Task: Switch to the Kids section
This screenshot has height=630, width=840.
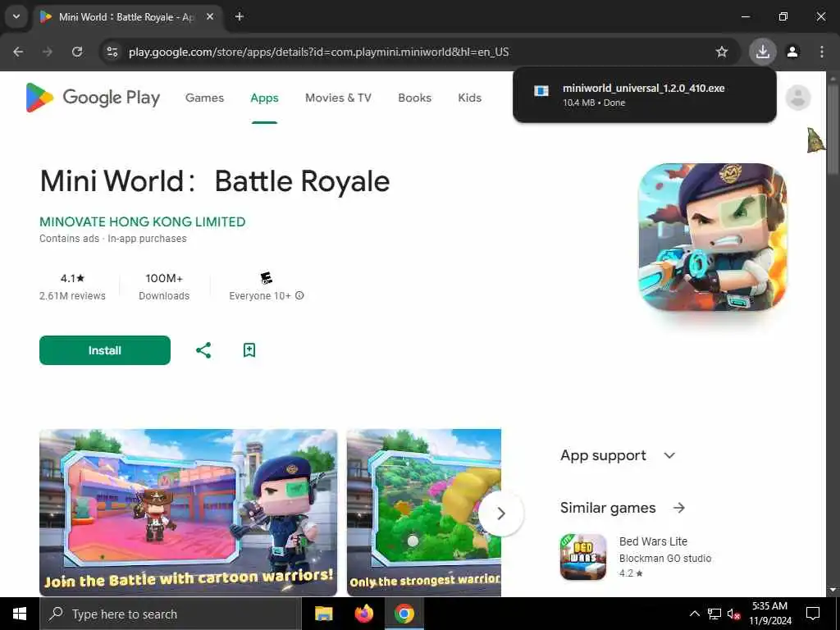Action: 470,98
